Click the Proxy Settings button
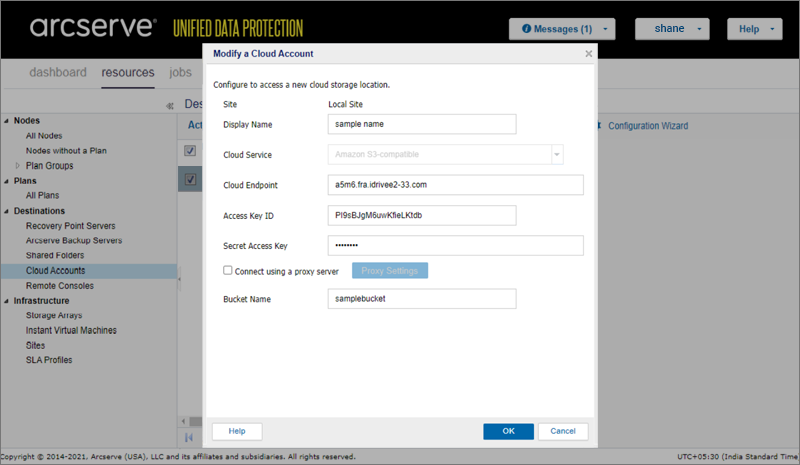The width and height of the screenshot is (800, 465). (x=390, y=271)
